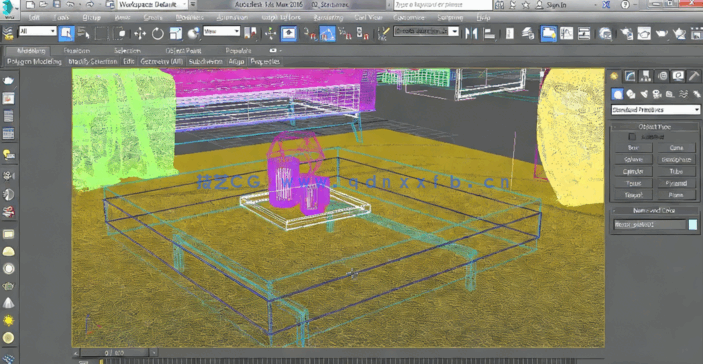Open the Schematic View icon
This screenshot has height=364, width=703.
584,34
